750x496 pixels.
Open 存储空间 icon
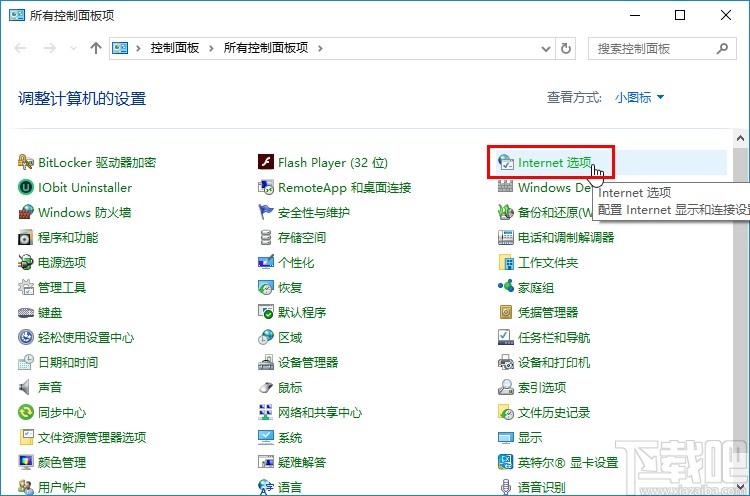coord(265,237)
